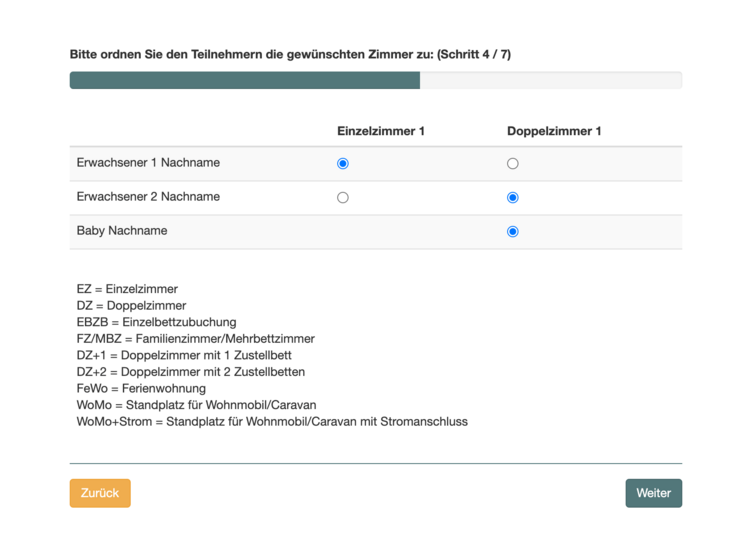Click the 'WoMo+Strom' legend line with Stromanschluss
The width and height of the screenshot is (752, 546).
click(x=272, y=422)
